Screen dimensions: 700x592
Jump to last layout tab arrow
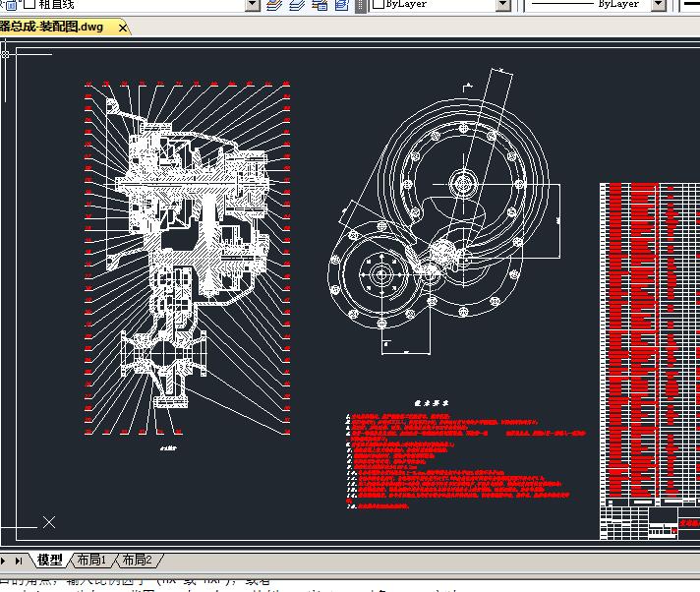click(20, 561)
